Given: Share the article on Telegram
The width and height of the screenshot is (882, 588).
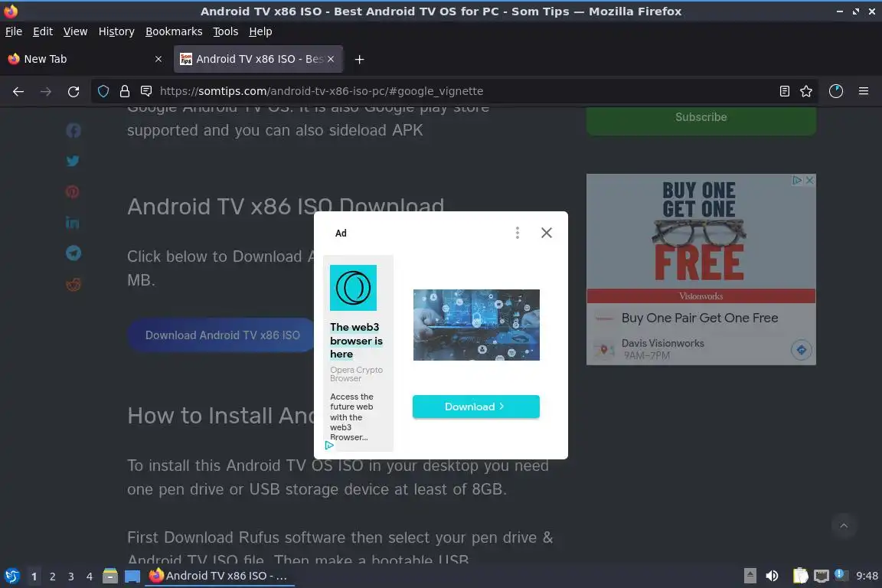Looking at the screenshot, I should (73, 253).
